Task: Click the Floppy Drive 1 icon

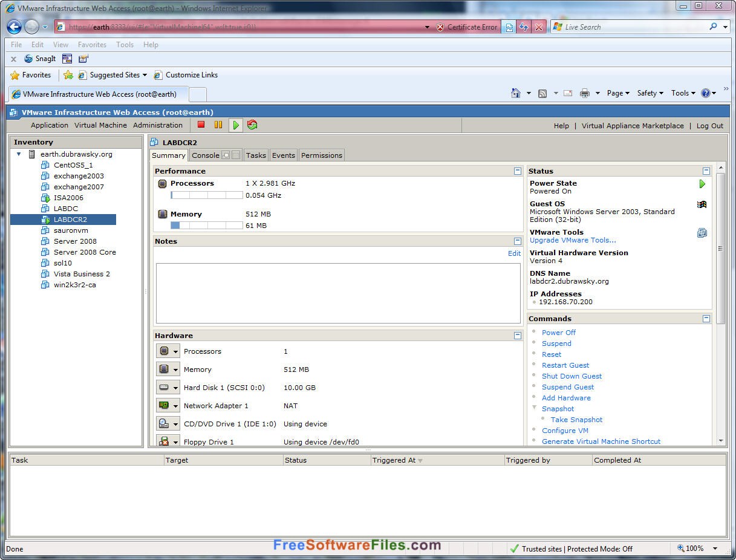Action: (x=163, y=442)
